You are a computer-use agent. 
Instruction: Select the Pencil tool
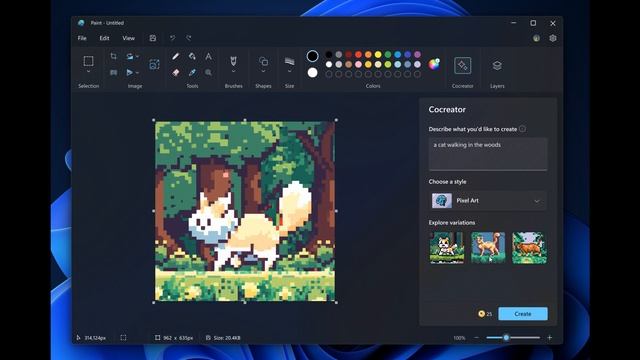(x=176, y=56)
